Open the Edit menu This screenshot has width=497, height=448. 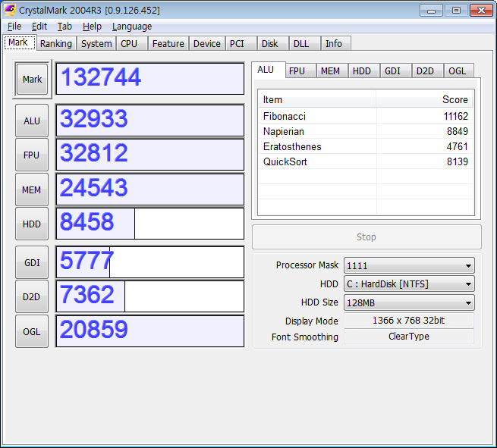(39, 27)
